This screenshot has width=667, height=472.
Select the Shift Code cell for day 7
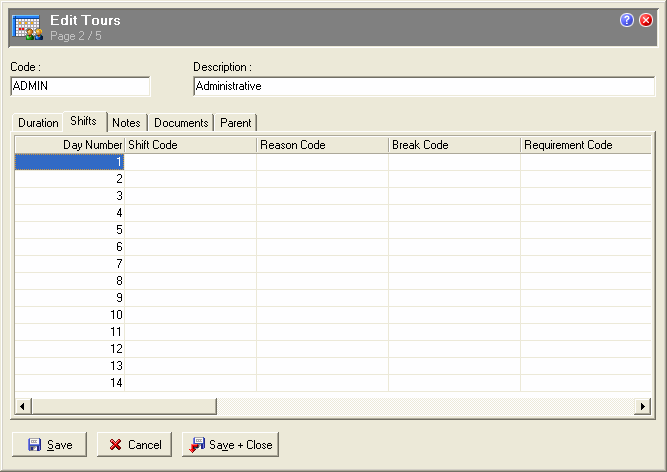(190, 264)
